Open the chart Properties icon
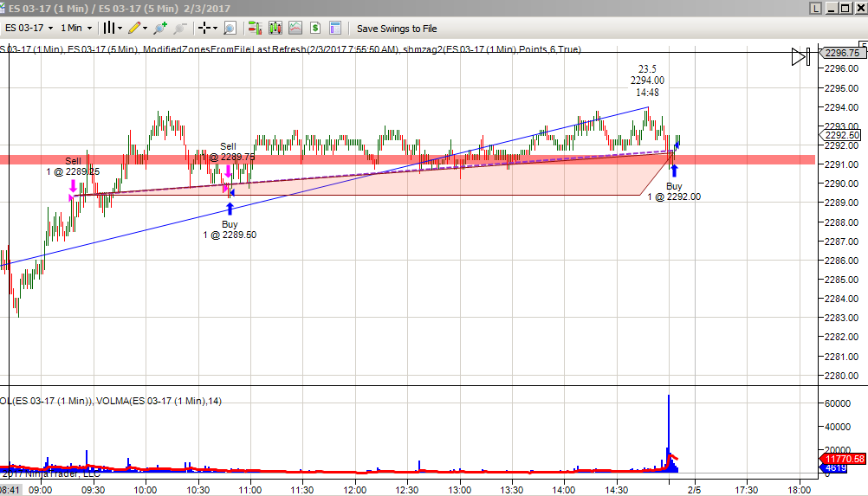 point(335,28)
